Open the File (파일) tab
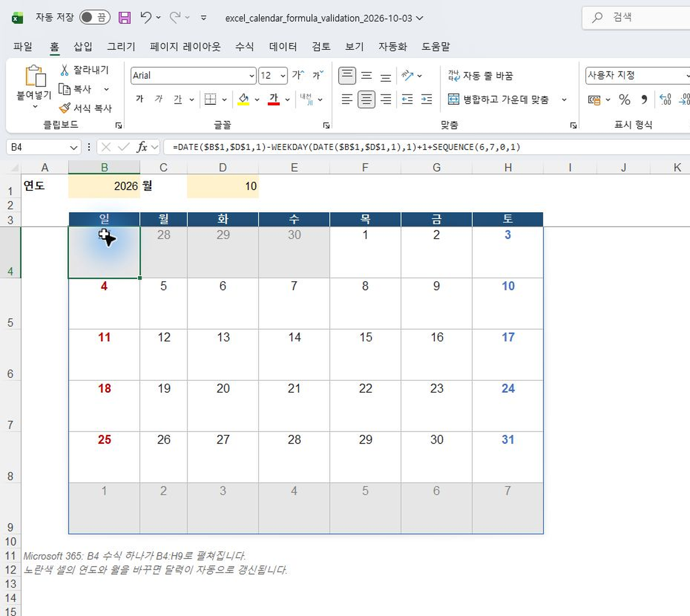 23,47
